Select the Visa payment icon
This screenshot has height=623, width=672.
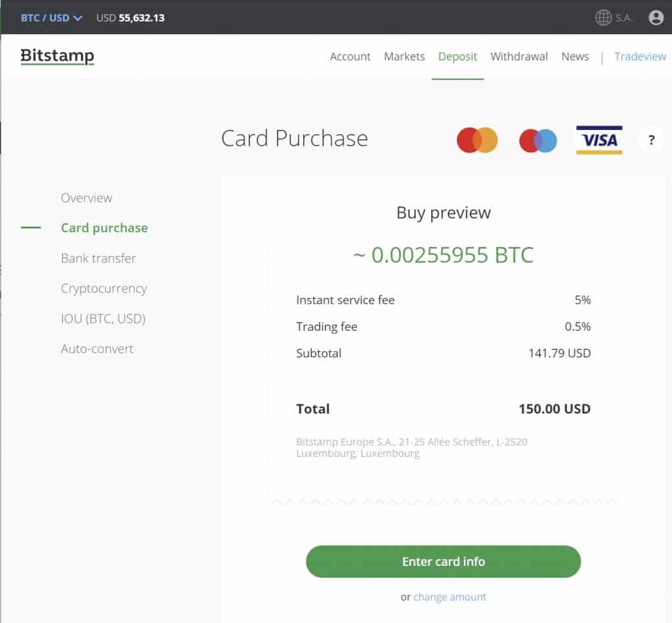(x=598, y=140)
